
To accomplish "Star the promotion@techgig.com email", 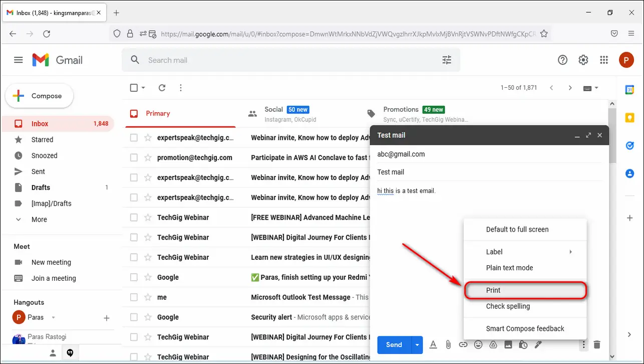I will point(148,157).
